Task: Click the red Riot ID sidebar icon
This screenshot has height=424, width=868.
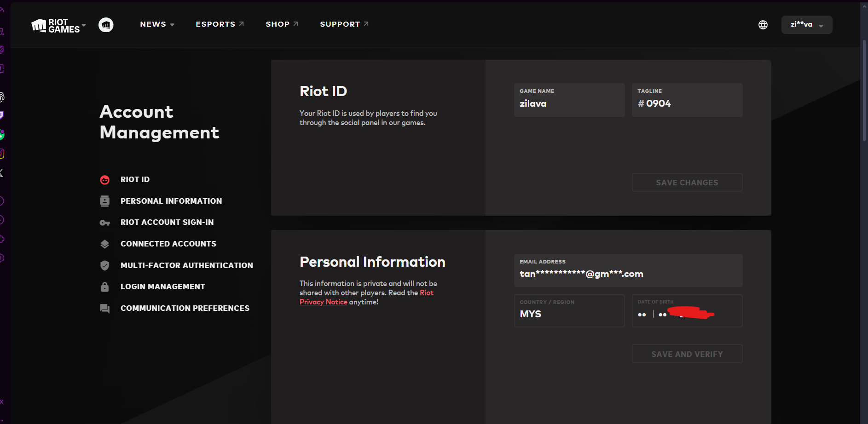Action: coord(105,180)
